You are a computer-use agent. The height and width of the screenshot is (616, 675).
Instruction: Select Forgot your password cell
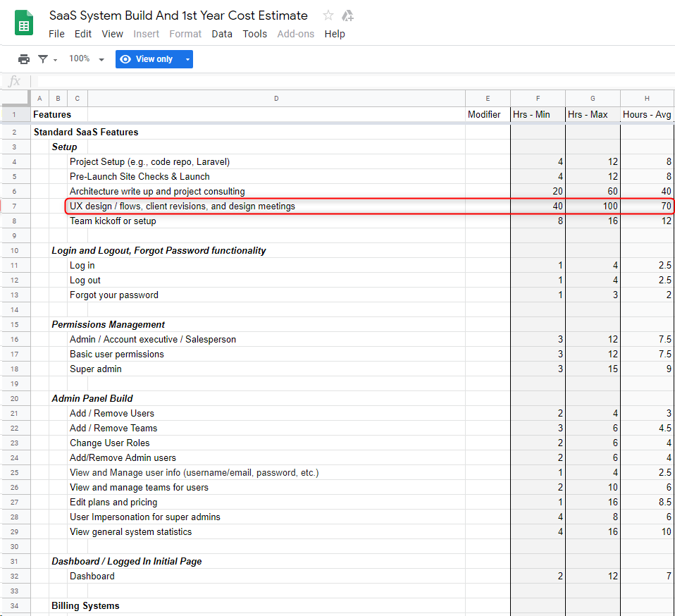point(114,295)
